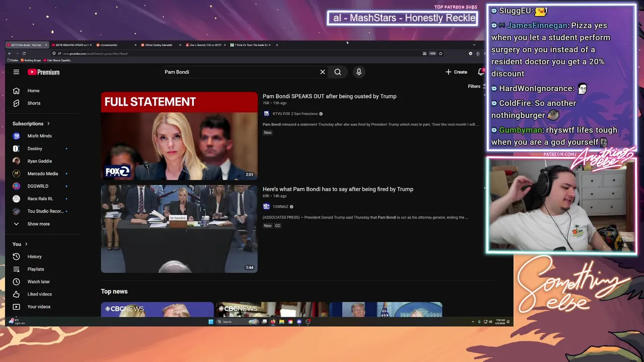This screenshot has width=644, height=362.
Task: Switch to the 'I Think It's Time' tab
Action: [250, 45]
